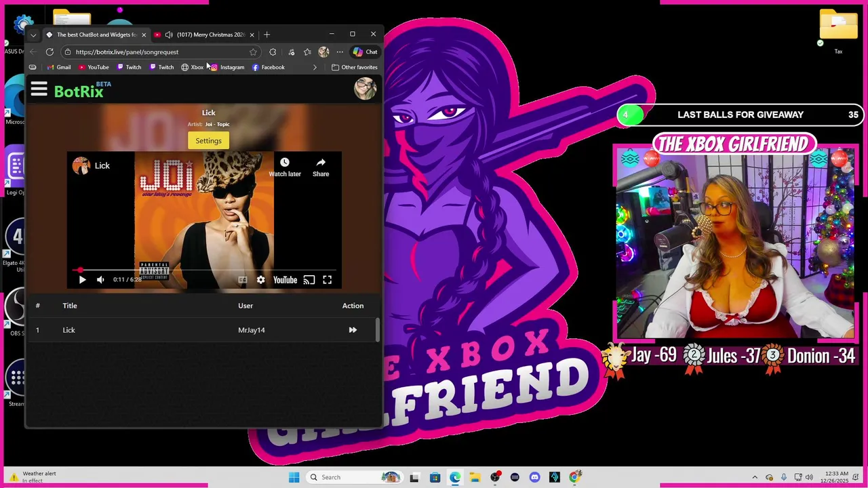The image size is (868, 488).
Task: Skip the Lick song in the queue
Action: coord(353,330)
